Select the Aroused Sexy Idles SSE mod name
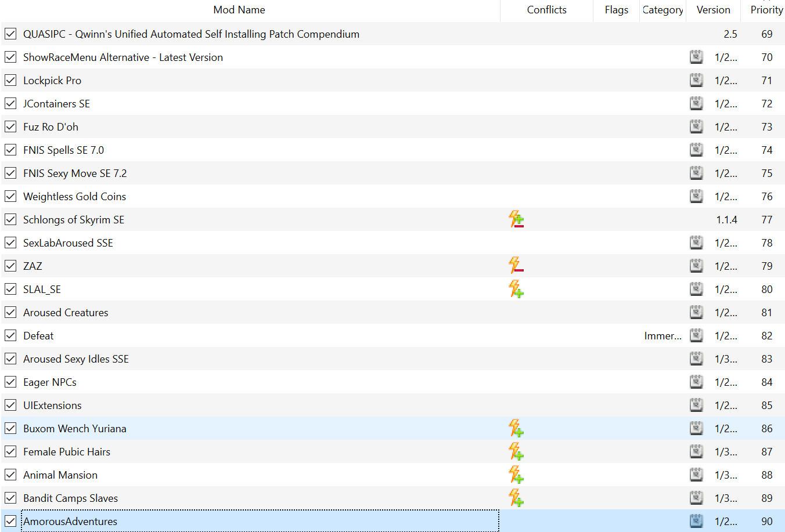 click(76, 359)
